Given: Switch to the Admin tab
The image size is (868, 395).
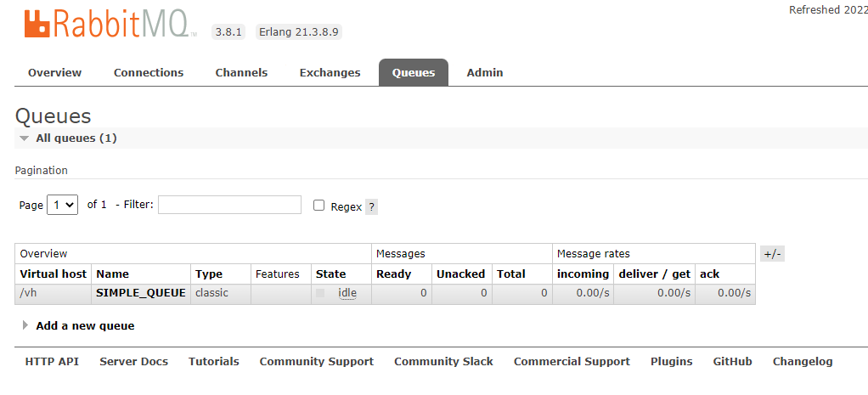Looking at the screenshot, I should (x=485, y=72).
